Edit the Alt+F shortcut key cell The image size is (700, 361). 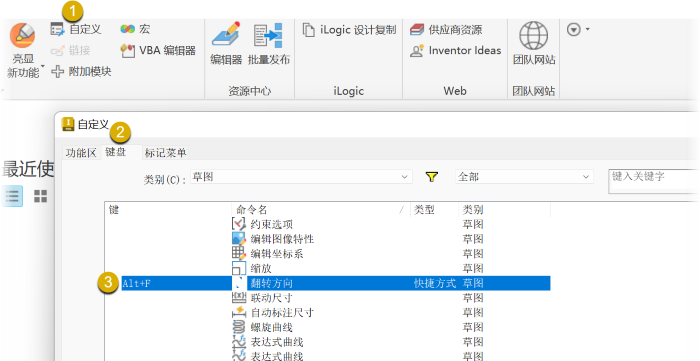(x=176, y=283)
